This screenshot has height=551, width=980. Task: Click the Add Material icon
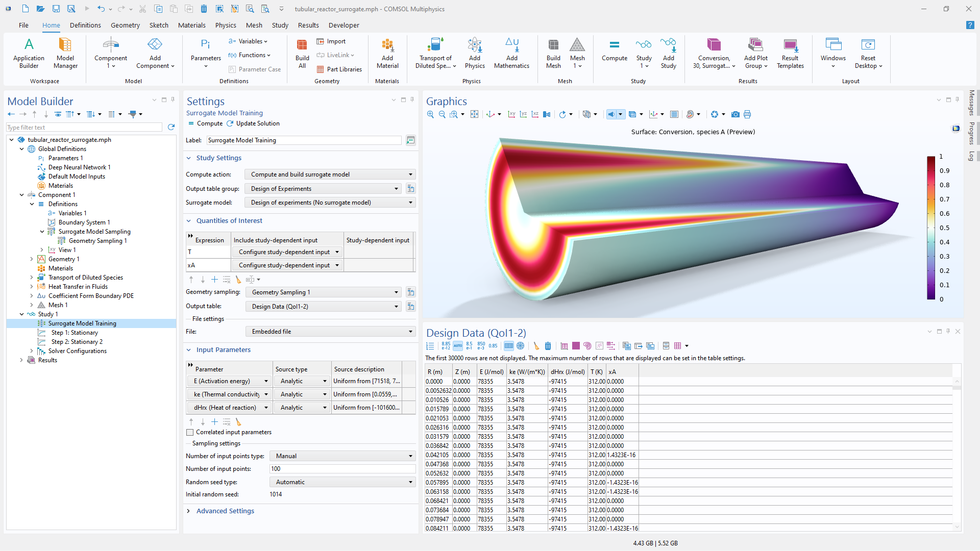pos(387,53)
